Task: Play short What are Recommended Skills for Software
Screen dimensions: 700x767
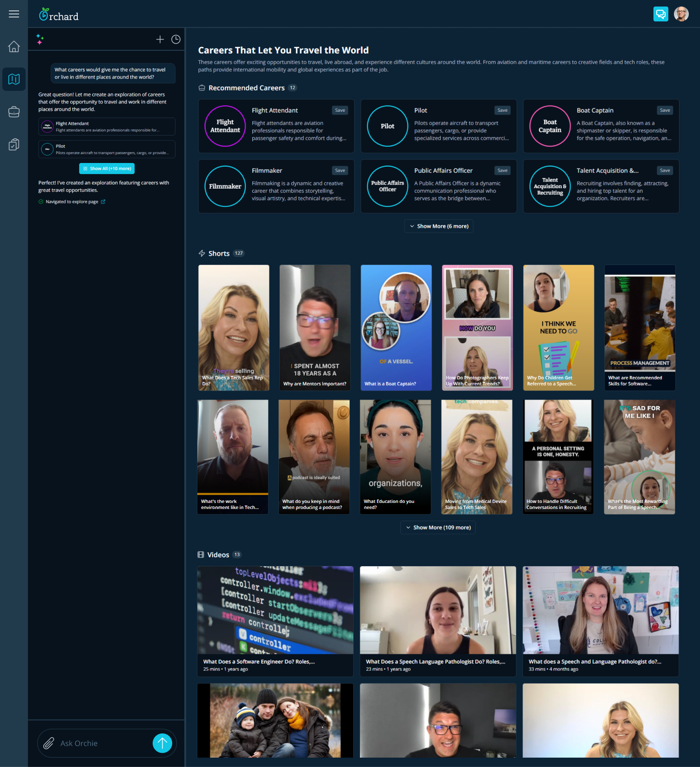Action: [640, 328]
